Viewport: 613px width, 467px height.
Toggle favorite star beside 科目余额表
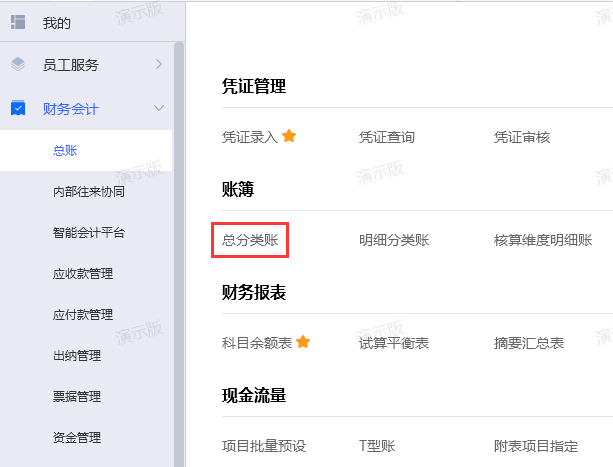[303, 342]
